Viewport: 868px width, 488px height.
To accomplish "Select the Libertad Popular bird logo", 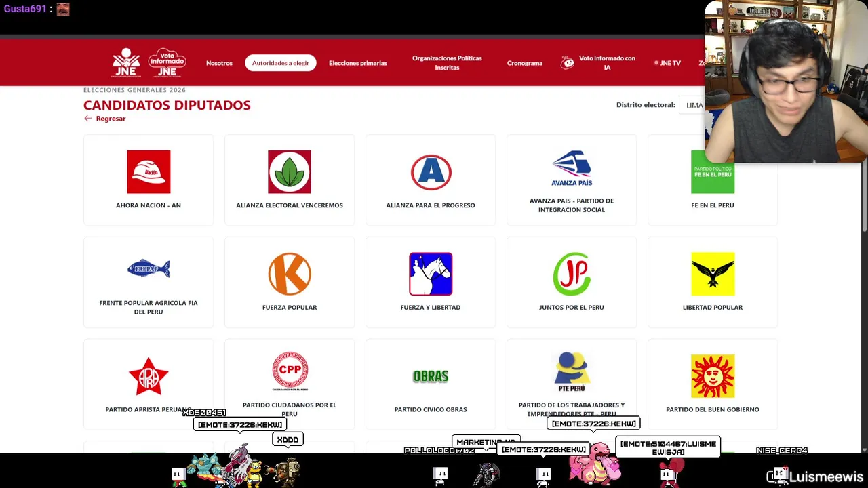I will click(713, 274).
